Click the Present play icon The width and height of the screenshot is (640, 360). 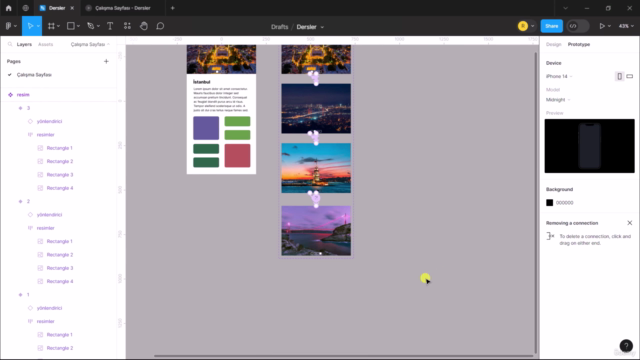(602, 26)
